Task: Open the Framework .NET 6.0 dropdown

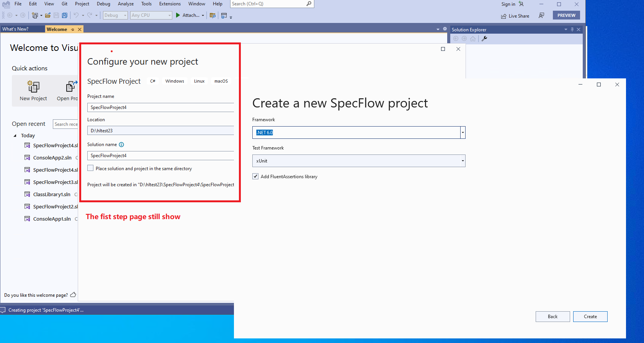Action: tap(463, 133)
